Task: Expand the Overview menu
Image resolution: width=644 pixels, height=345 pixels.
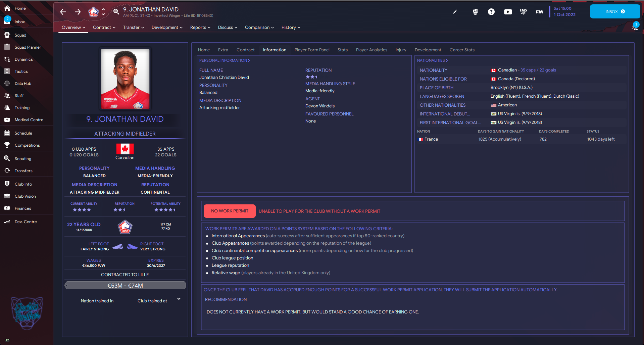Action: pos(73,28)
